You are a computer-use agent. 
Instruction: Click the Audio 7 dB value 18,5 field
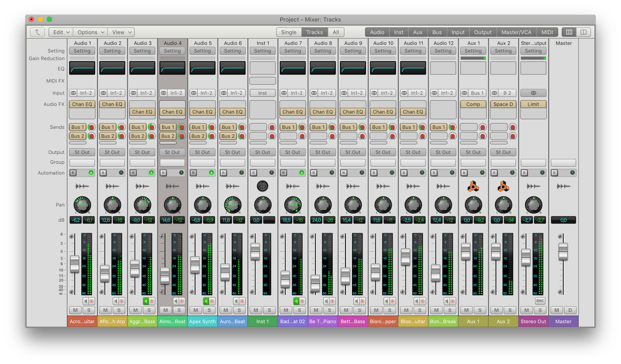286,220
